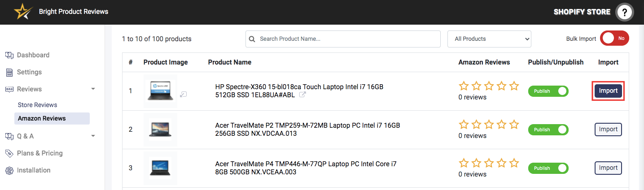Click the Installation gear icon
The width and height of the screenshot is (644, 190).
pos(9,170)
